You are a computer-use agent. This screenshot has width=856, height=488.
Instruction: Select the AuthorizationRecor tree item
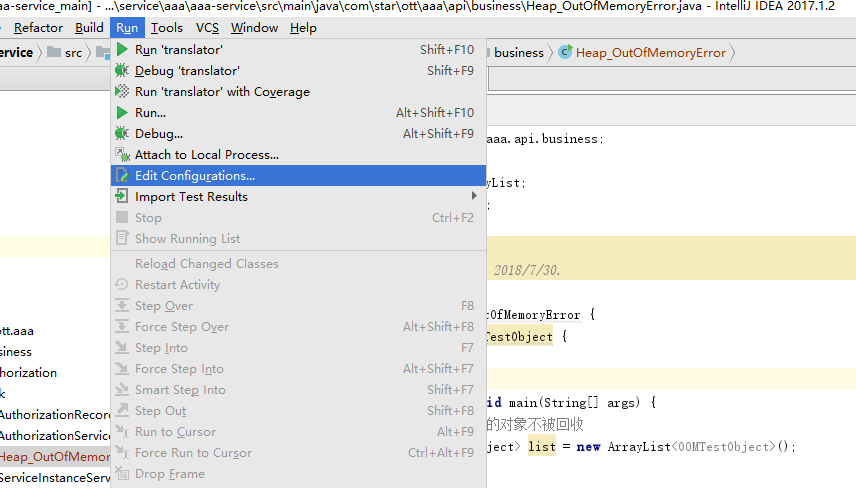point(55,415)
